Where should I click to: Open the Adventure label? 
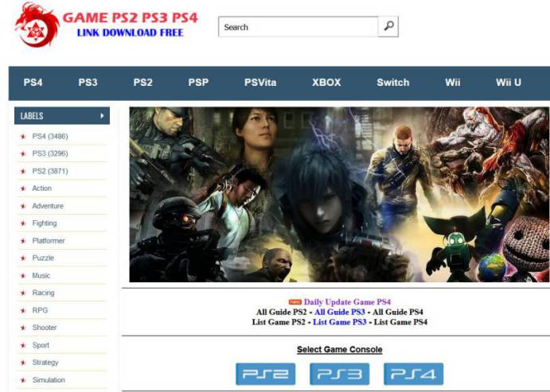pos(48,206)
